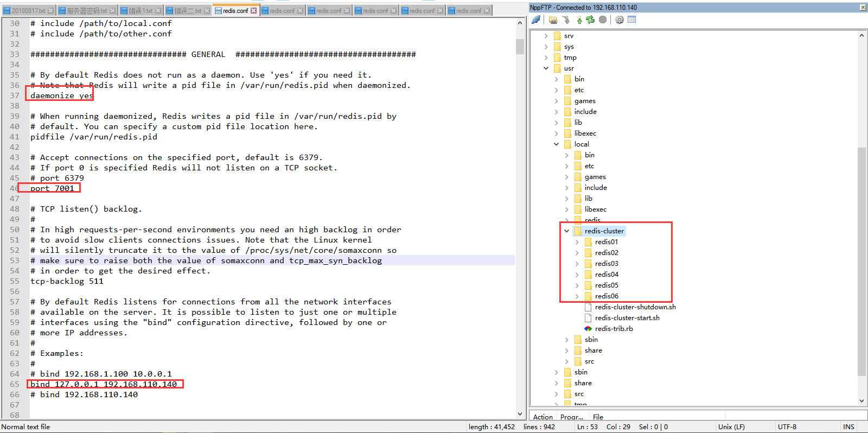Select the redis-trib.rb file icon
The height and width of the screenshot is (433, 868).
pos(588,329)
